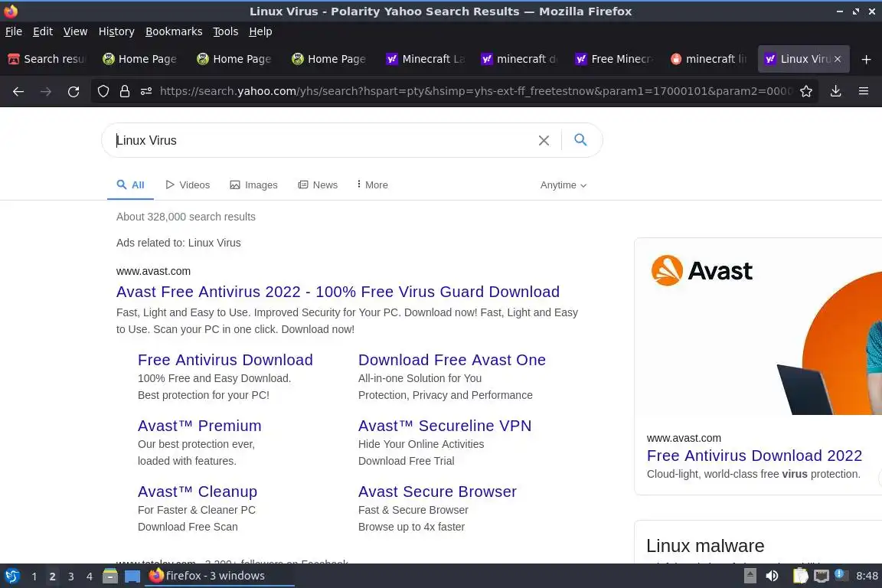Switch to workspace 3
This screenshot has height=588, width=882.
pos(71,577)
